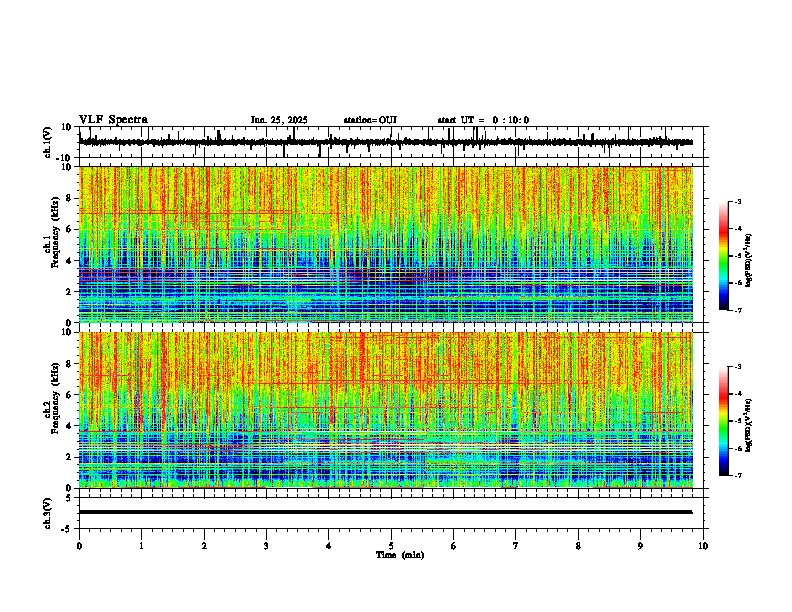Click the time axis tick label "3"

point(266,546)
